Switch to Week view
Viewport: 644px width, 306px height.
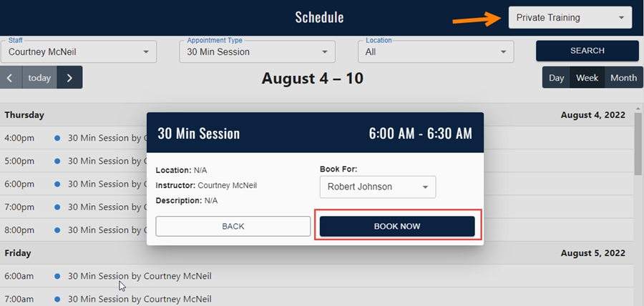tap(587, 78)
